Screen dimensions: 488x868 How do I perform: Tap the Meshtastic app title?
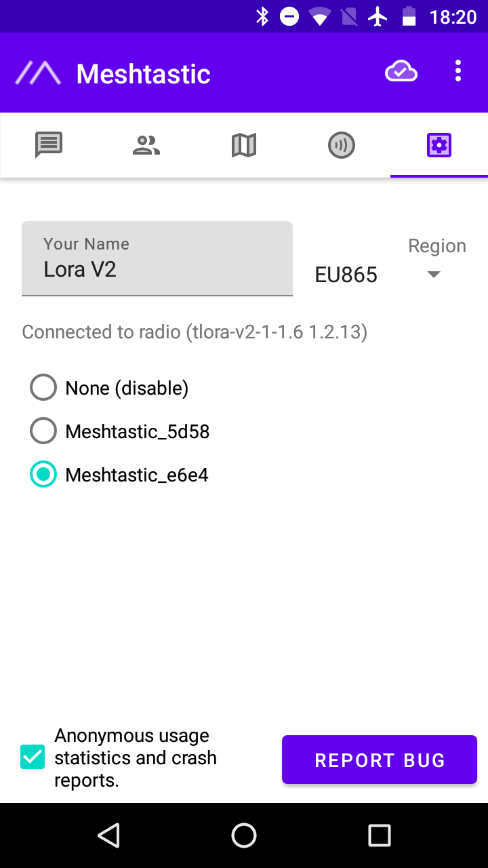(x=144, y=74)
